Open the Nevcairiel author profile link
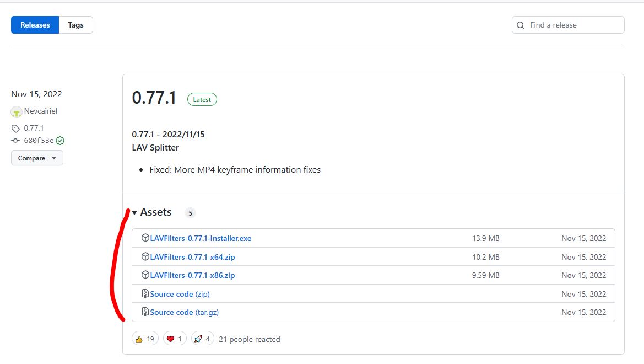Image resolution: width=644 pixels, height=364 pixels. click(41, 111)
